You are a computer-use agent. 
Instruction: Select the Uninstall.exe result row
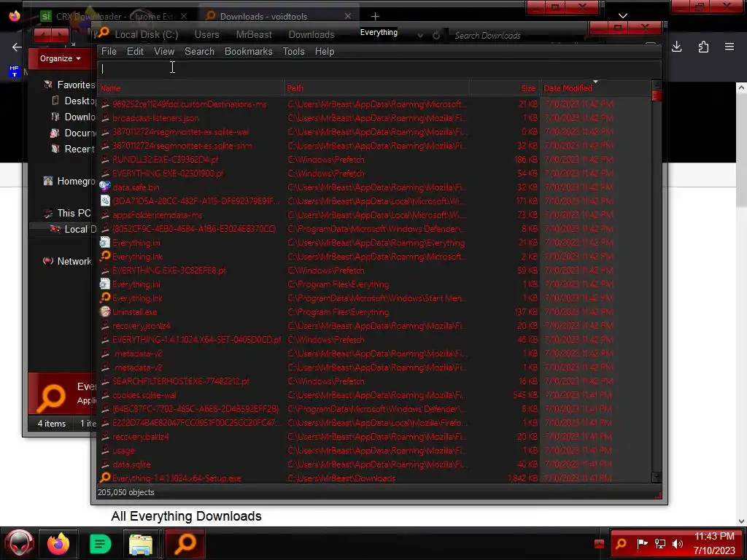[x=374, y=312]
